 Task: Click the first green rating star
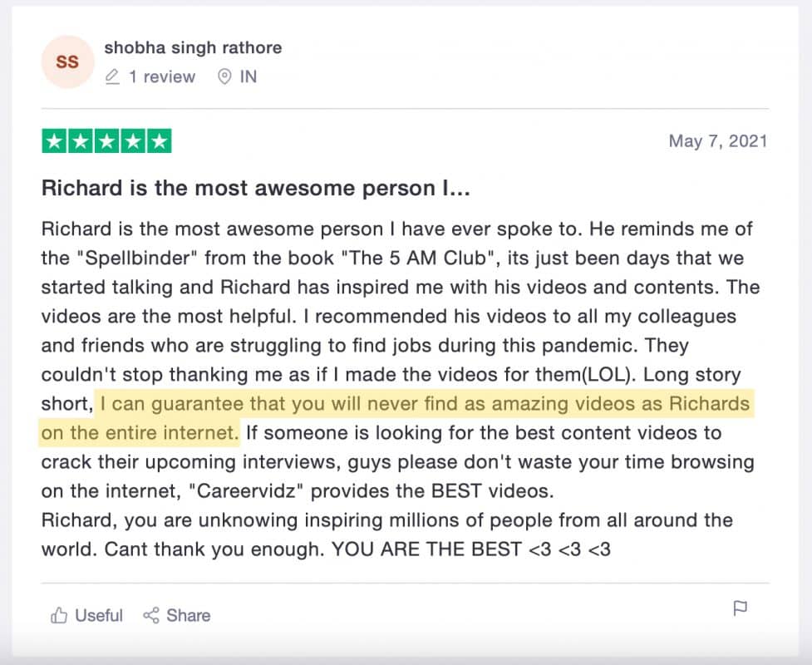(54, 141)
